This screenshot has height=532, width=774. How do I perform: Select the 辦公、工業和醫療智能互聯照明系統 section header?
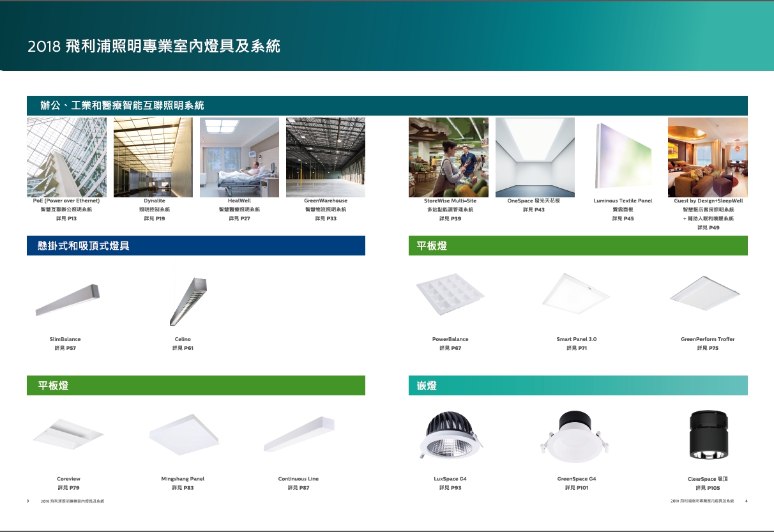tap(387, 105)
